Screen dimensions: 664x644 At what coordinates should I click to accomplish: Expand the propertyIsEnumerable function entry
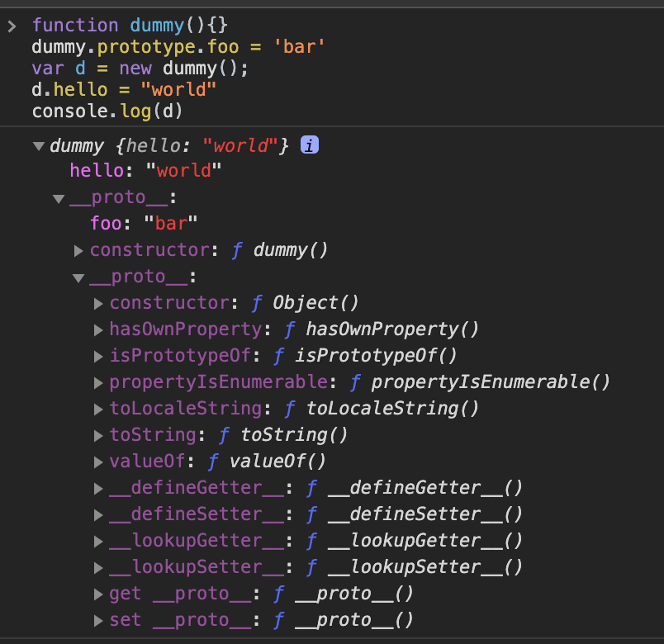(x=99, y=383)
